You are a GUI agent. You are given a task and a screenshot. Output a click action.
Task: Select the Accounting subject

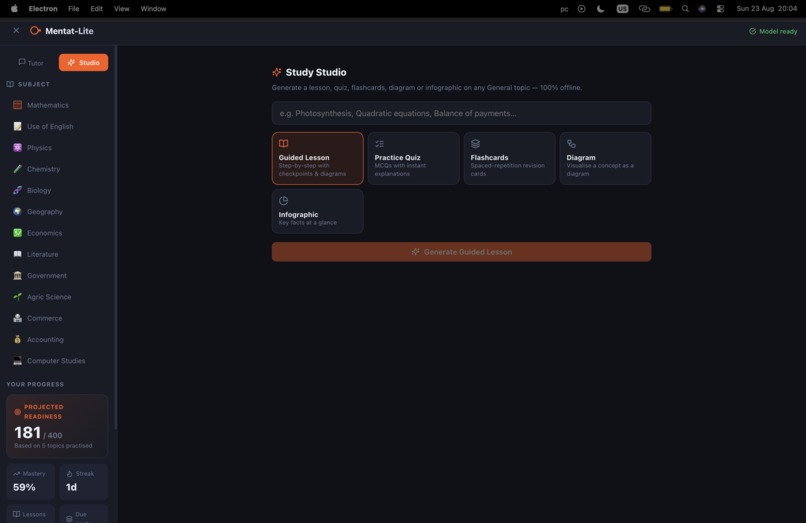coord(57,340)
